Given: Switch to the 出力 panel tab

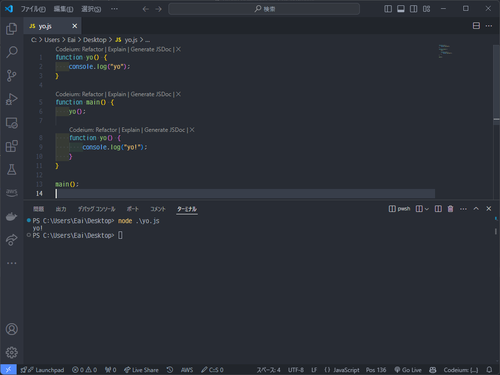Looking at the screenshot, I should click(x=61, y=209).
